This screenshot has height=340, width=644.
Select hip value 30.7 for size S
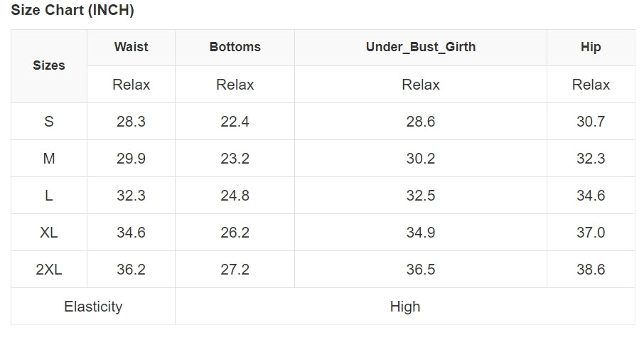tap(591, 122)
